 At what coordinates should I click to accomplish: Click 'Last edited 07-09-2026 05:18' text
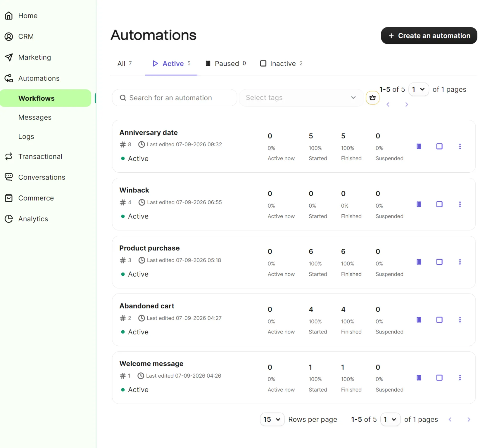184,260
